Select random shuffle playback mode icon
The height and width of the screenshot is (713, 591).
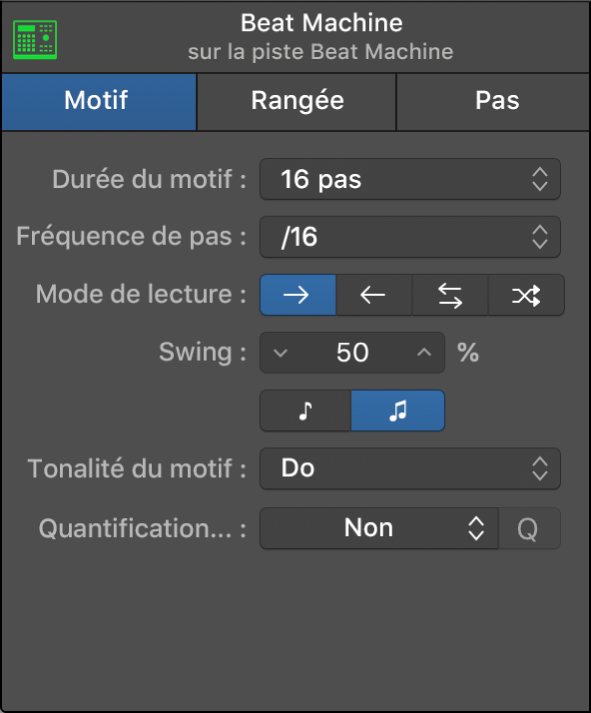(x=526, y=295)
